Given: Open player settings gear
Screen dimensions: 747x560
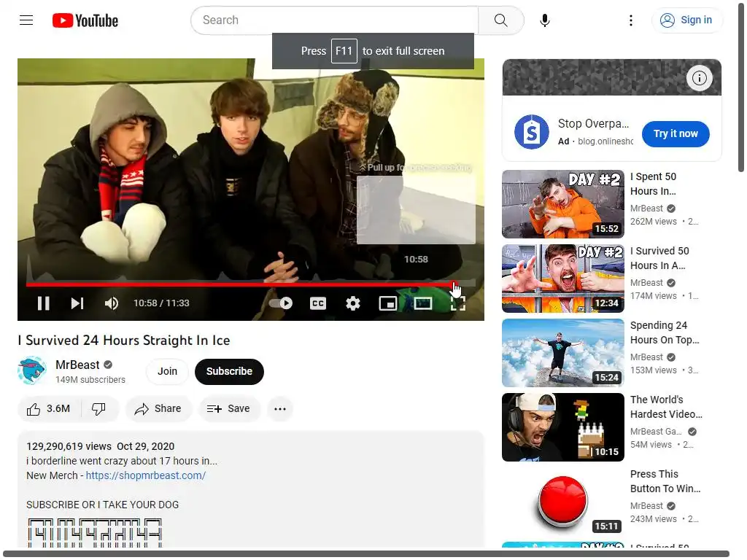Looking at the screenshot, I should [353, 303].
